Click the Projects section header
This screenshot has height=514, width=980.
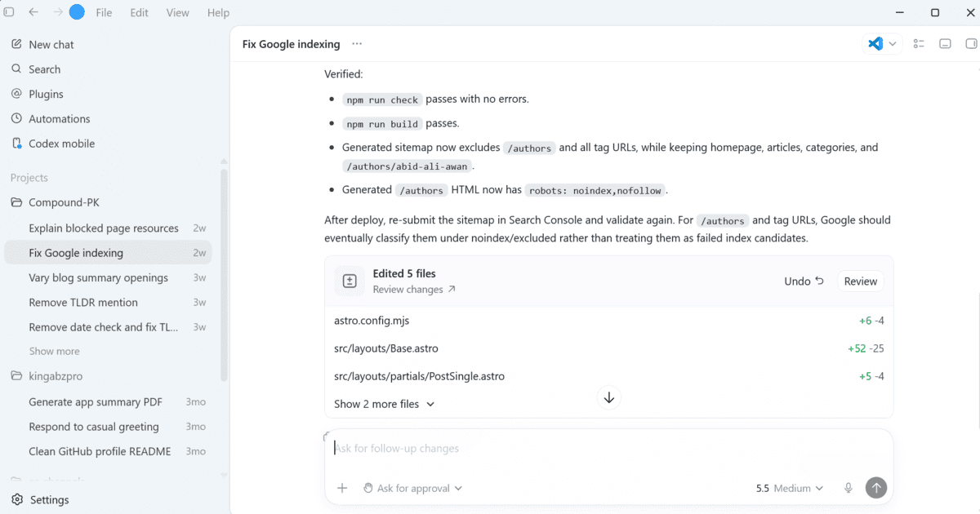click(x=29, y=178)
